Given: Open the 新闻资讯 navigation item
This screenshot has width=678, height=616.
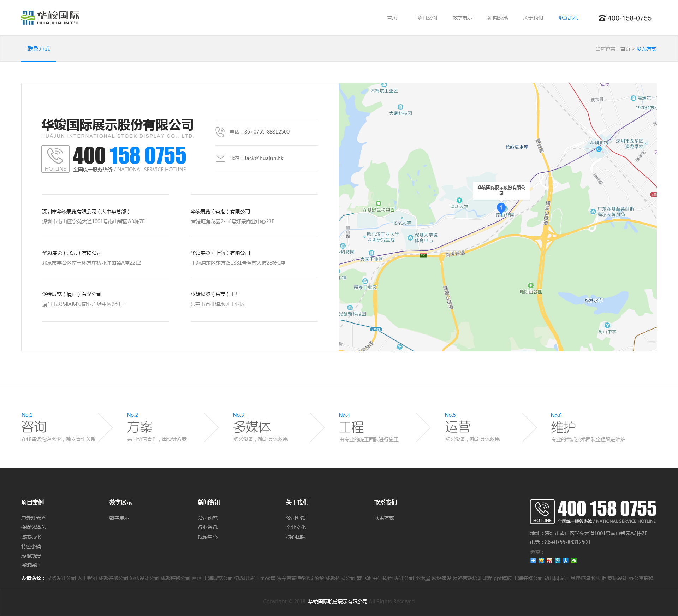Looking at the screenshot, I should [498, 18].
